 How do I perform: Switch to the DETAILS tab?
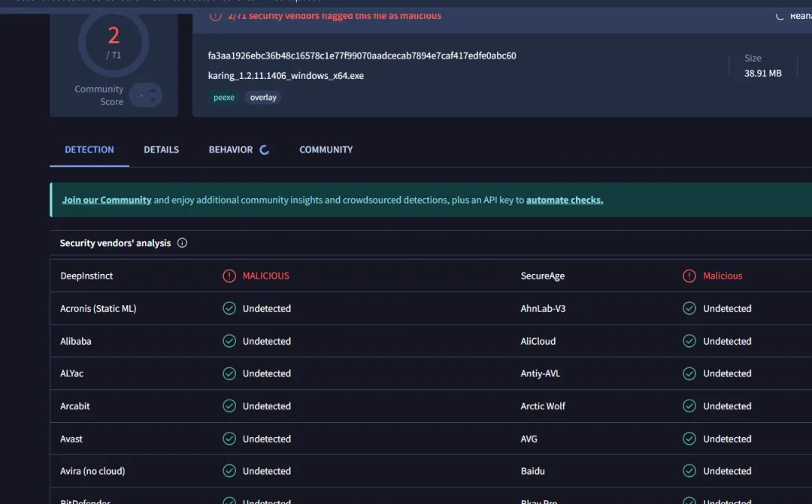161,149
